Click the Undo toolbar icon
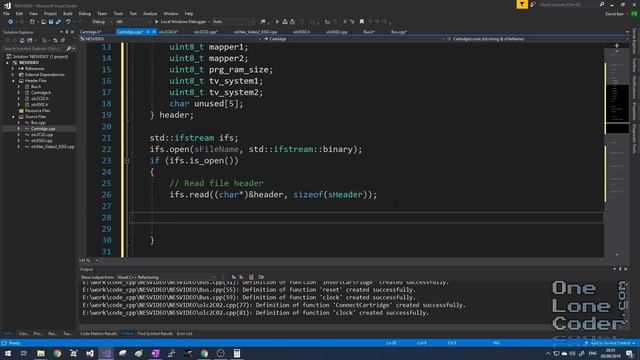Image resolution: width=640 pixels, height=360 pixels. (68, 22)
